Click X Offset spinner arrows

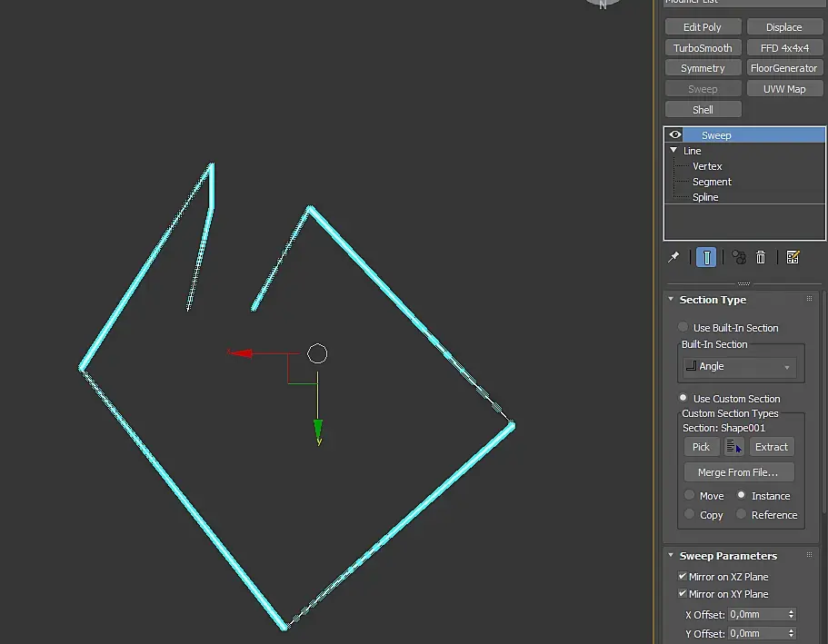[791, 614]
